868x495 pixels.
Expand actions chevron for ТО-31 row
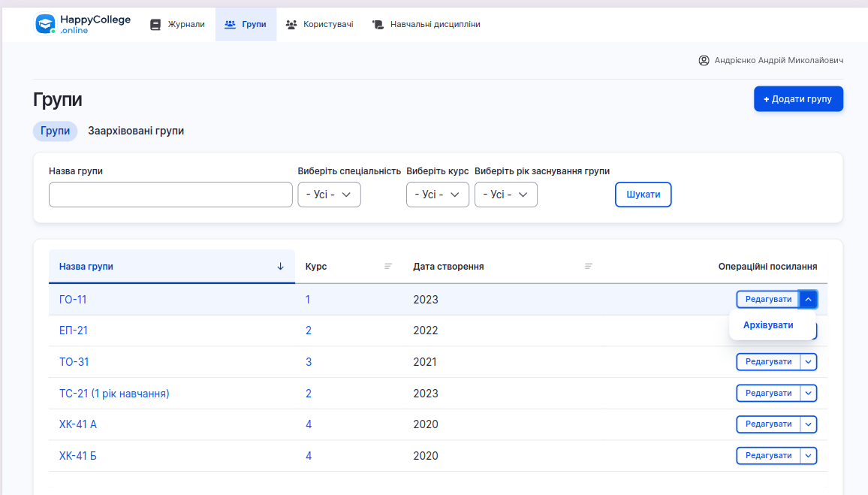click(808, 361)
